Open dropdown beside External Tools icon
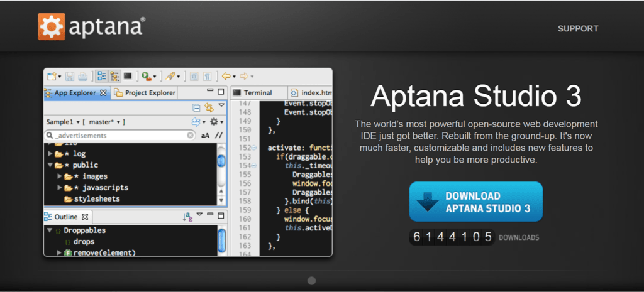 coord(179,77)
